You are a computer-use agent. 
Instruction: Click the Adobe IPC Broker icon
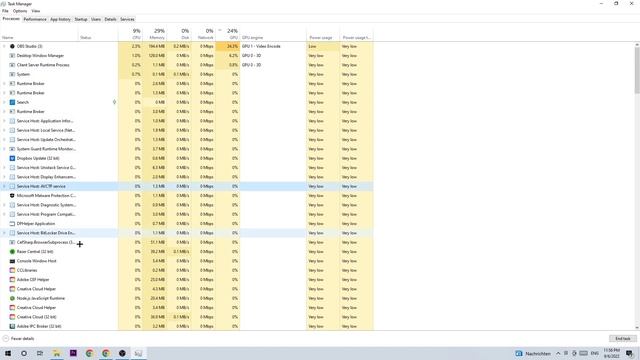click(12, 326)
